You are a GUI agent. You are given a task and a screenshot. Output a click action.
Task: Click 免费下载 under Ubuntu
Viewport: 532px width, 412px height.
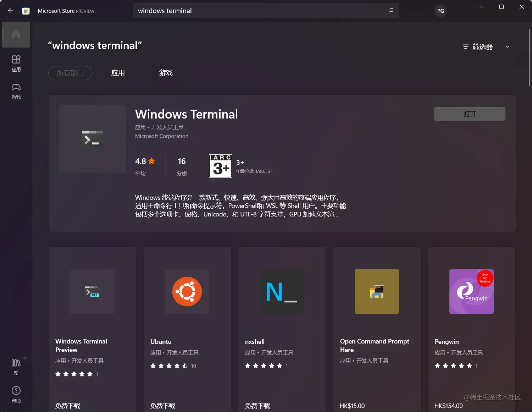click(x=163, y=406)
